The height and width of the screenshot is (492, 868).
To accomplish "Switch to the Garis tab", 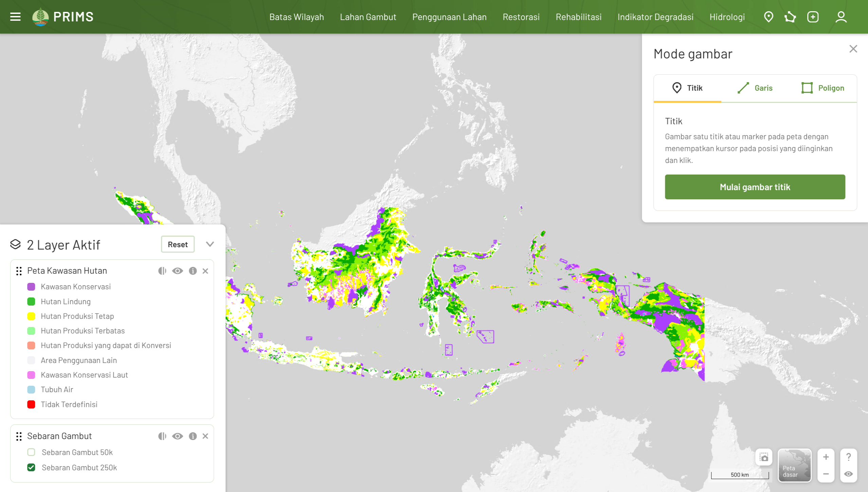I will 755,88.
